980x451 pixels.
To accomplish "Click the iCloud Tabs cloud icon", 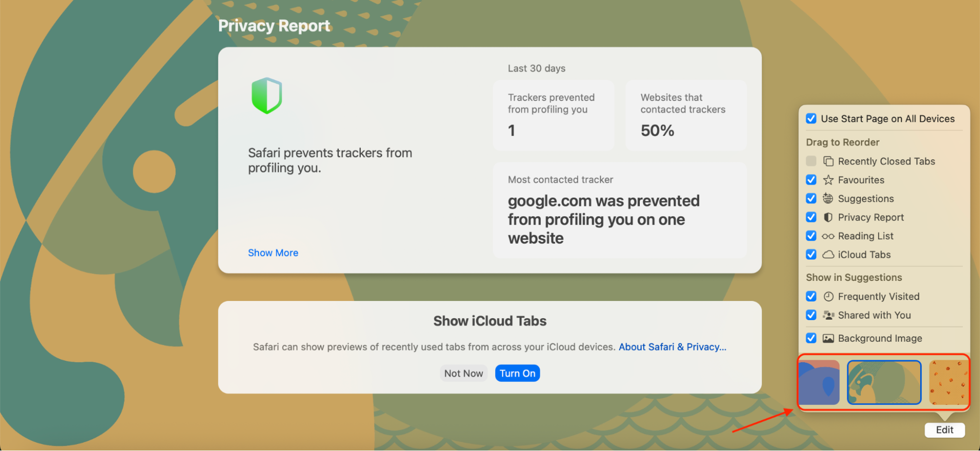I will [828, 255].
